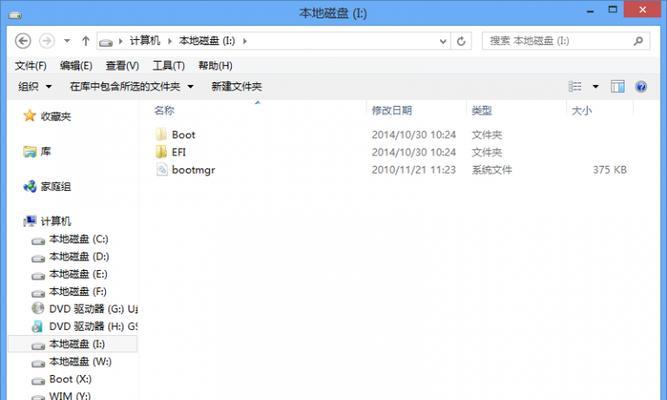Select the Boot folder icon
Image resolution: width=667 pixels, height=400 pixels.
tap(161, 134)
